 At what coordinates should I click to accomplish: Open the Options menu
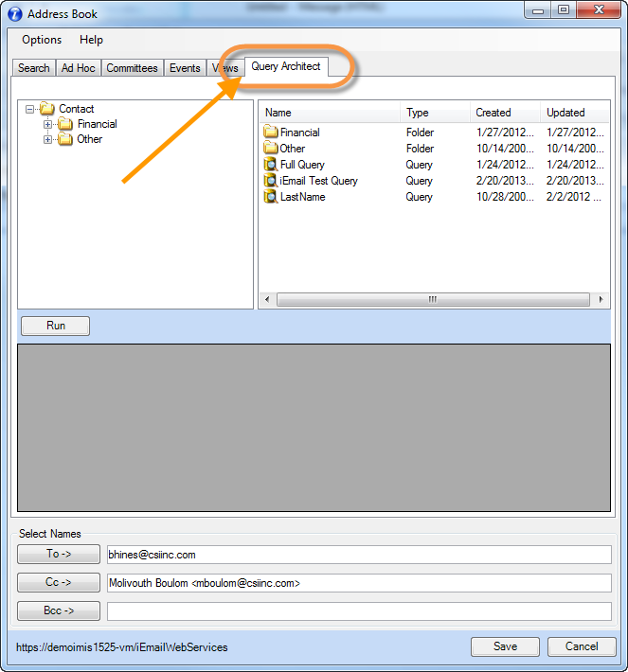(42, 40)
